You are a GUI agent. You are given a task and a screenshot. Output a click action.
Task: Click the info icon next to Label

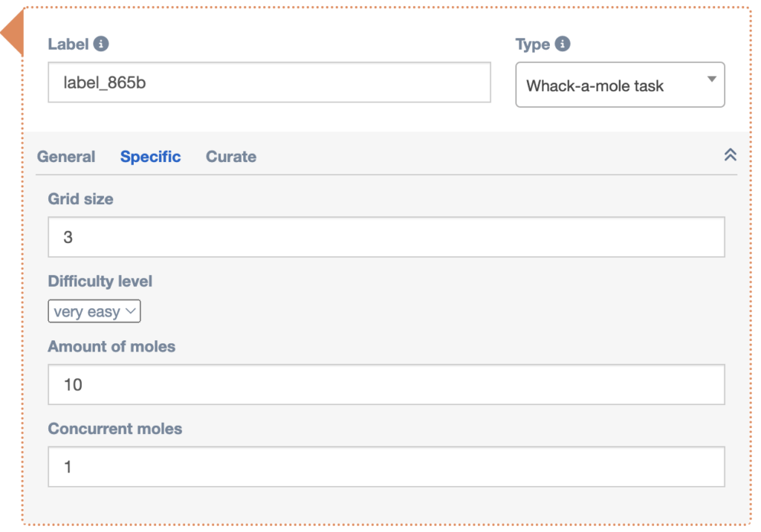102,44
